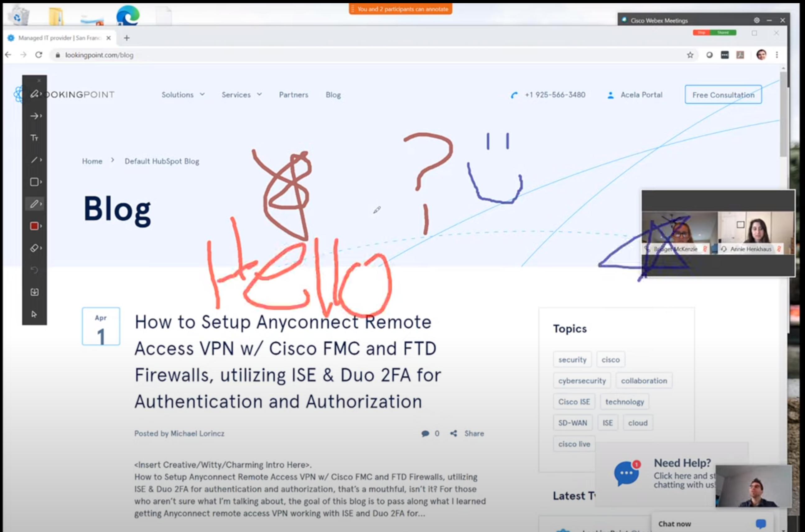Go to the Home breadcrumb
This screenshot has height=532, width=805.
point(92,161)
